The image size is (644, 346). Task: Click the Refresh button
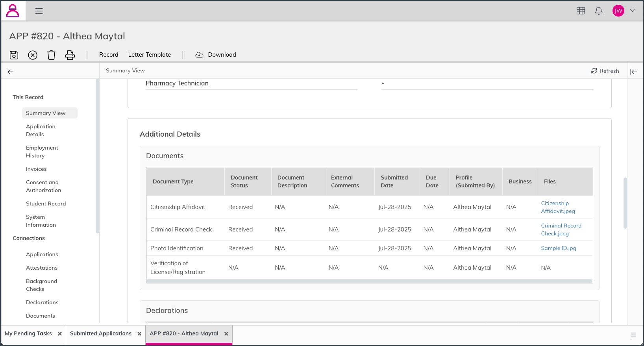point(605,71)
